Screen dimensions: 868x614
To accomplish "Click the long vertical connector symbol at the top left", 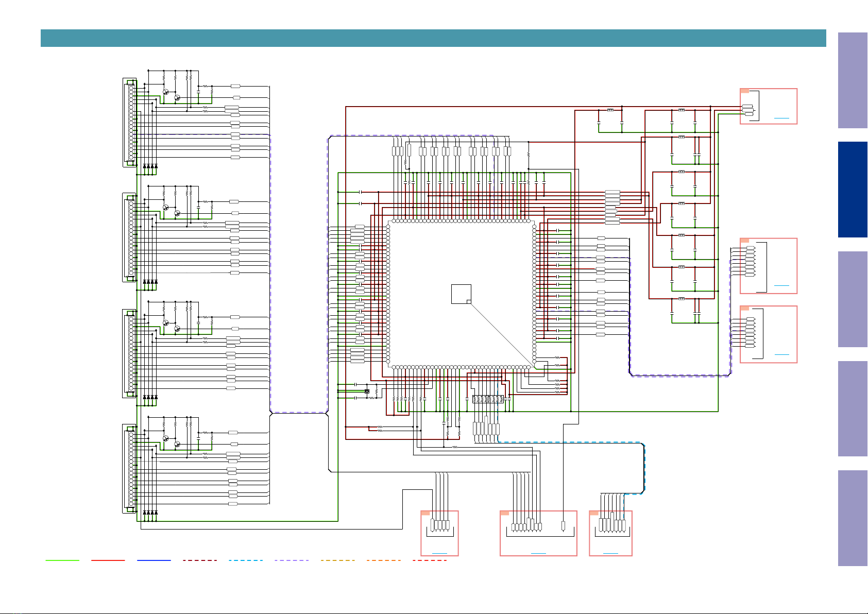I will (x=131, y=123).
